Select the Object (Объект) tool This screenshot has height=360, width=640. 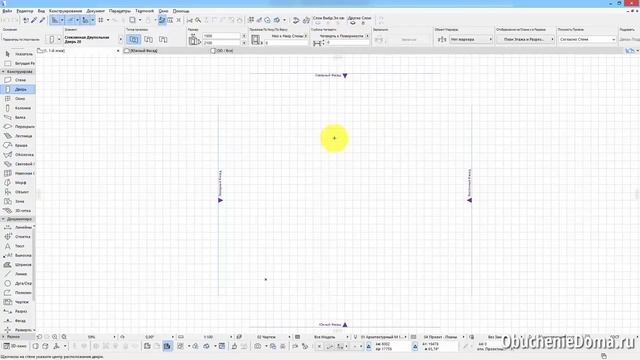(x=18, y=192)
